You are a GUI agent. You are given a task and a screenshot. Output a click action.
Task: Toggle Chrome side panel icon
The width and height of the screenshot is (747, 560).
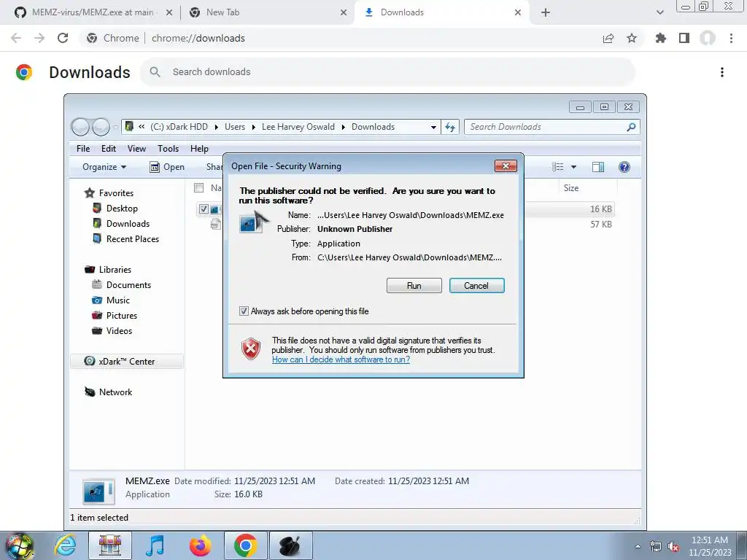[684, 38]
